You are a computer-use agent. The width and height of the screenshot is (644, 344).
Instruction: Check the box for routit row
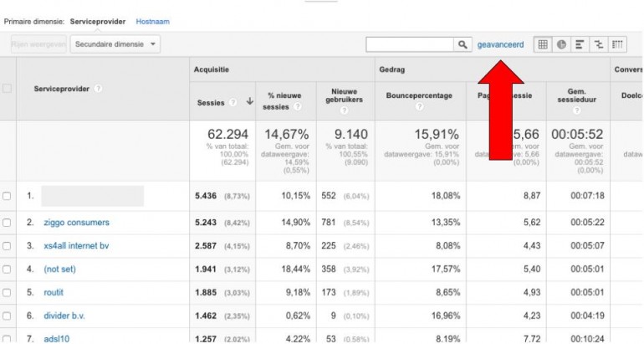(x=7, y=293)
